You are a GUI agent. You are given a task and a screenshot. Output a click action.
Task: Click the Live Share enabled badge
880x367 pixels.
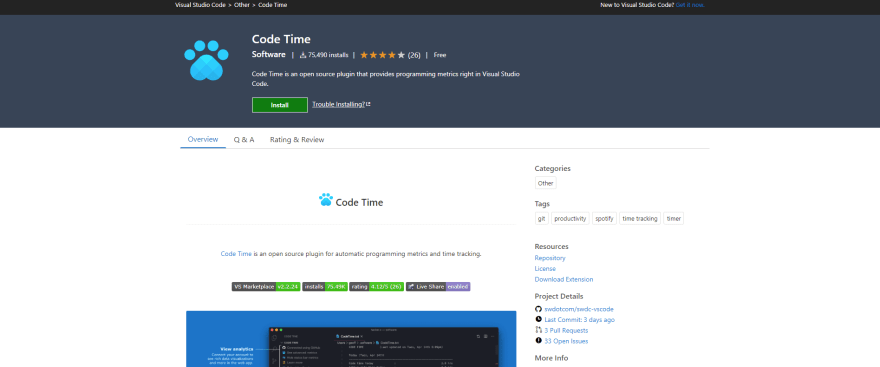438,287
